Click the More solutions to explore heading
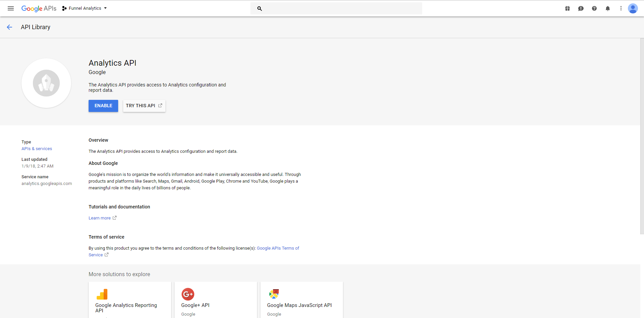 (x=119, y=274)
